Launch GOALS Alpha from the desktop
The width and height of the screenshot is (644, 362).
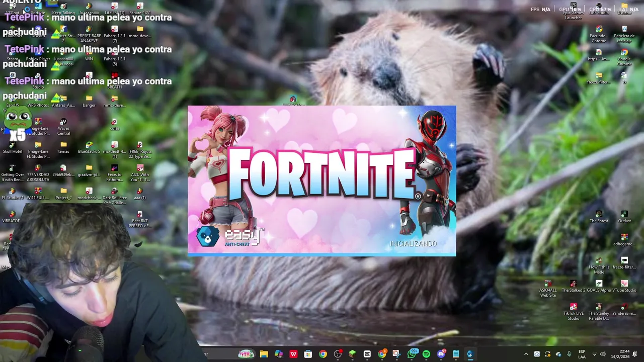pyautogui.click(x=599, y=286)
